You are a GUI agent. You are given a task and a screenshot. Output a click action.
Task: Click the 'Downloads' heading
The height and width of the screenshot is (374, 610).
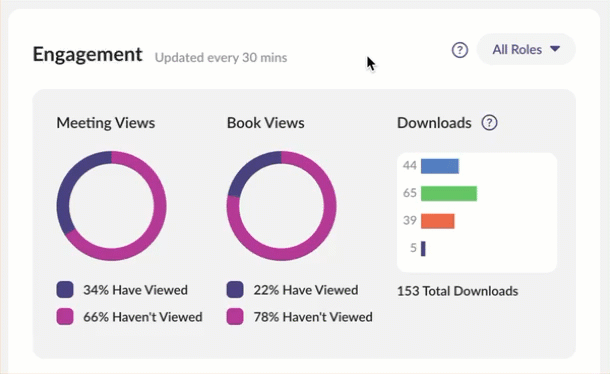click(434, 123)
